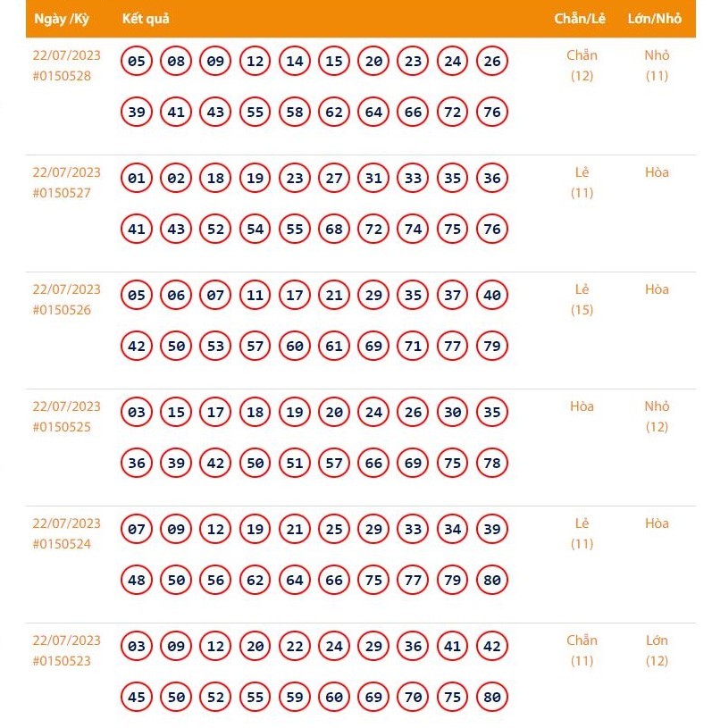Click "Lẻ (15)" result for draw #0150526
The image size is (712, 728).
582,299
